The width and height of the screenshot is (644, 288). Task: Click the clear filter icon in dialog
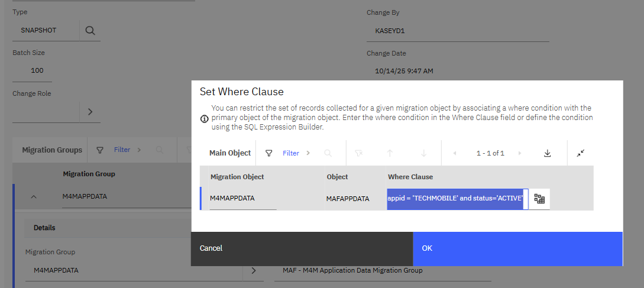[x=358, y=153]
